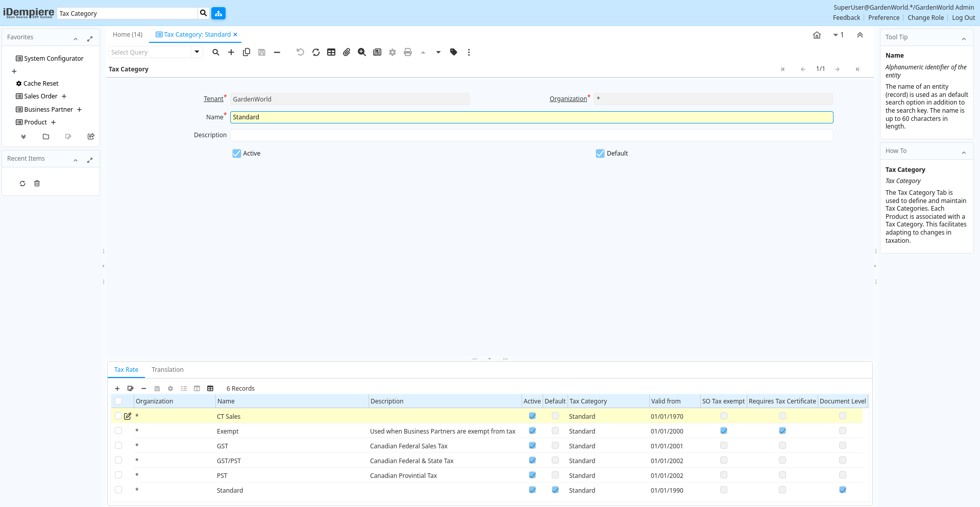This screenshot has height=507, width=980.
Task: Collapse the Favorites panel
Action: coord(76,39)
